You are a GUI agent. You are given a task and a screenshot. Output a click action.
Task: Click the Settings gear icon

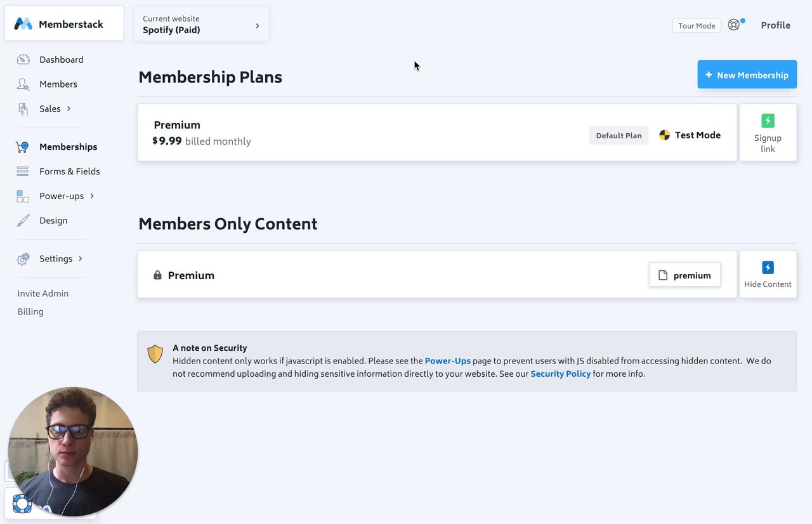pos(23,259)
